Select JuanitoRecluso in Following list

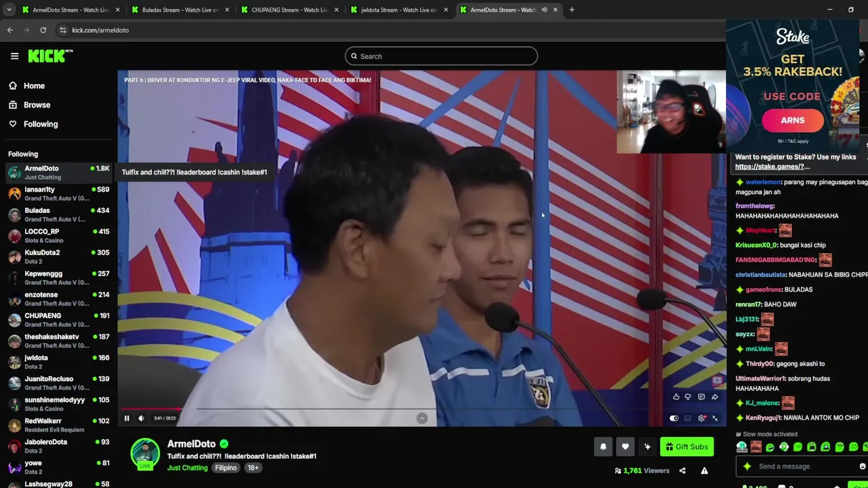click(x=58, y=383)
